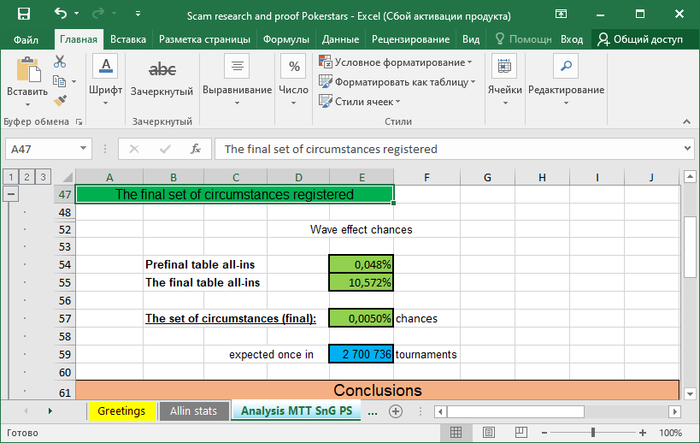Click the Вход sign-in link
Screen dimensions: 700x443
pos(572,40)
